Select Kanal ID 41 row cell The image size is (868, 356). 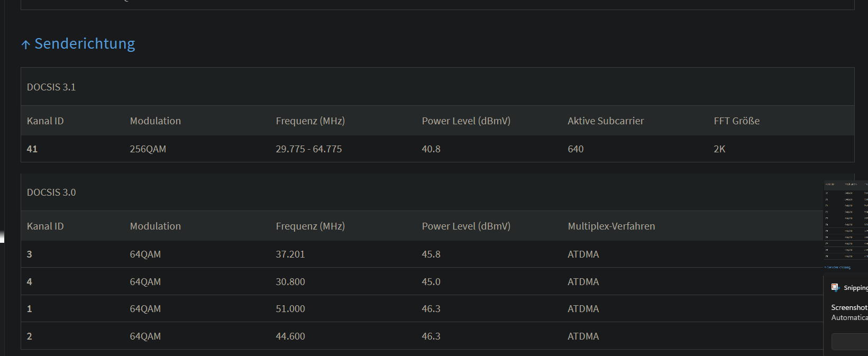click(x=32, y=149)
